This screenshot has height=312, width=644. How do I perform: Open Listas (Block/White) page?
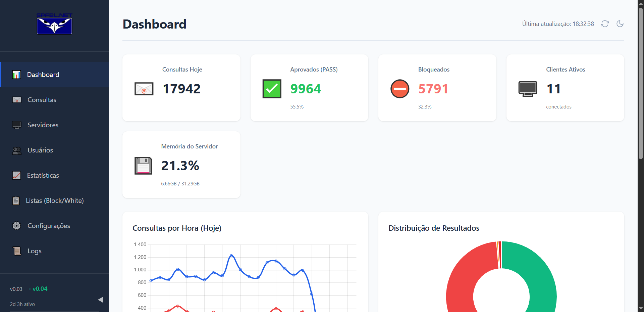[x=55, y=200]
